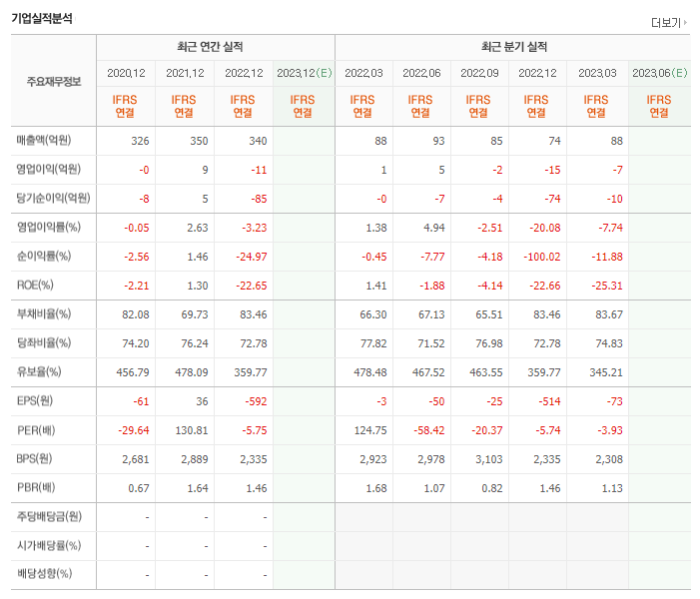The image size is (700, 599).
Task: Select the BPS(원) row label
Action: coord(34,458)
